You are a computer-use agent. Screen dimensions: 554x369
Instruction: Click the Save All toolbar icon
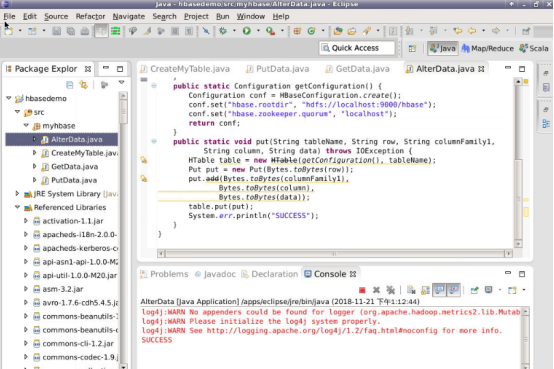(71, 31)
